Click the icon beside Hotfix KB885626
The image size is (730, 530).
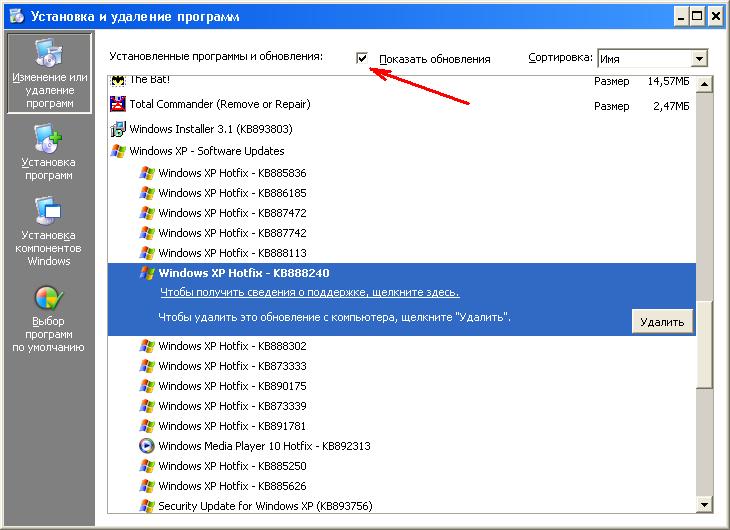pos(147,486)
